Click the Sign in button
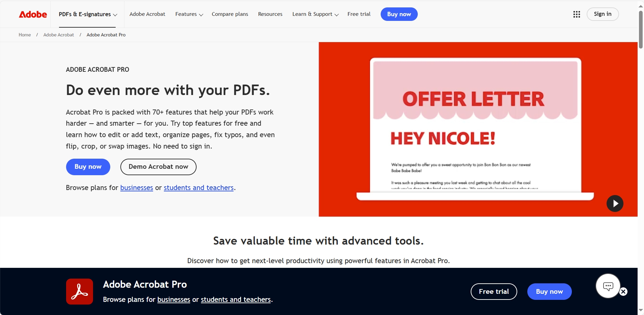The width and height of the screenshot is (644, 315). pyautogui.click(x=603, y=14)
